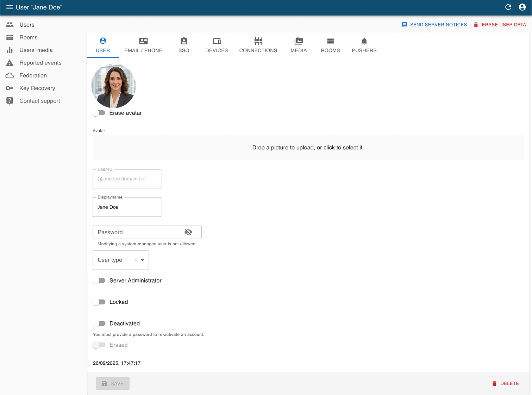The width and height of the screenshot is (532, 395).
Task: Click the Reported events warning icon
Action: pos(10,63)
